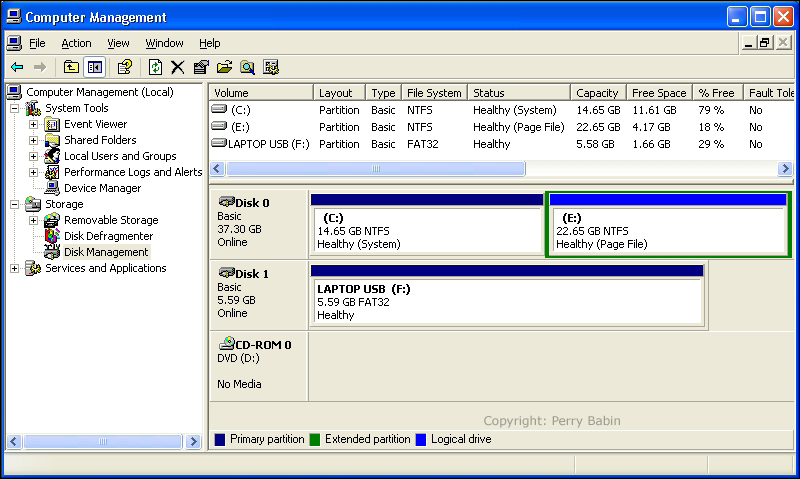This screenshot has width=800, height=479.
Task: Select the (C:) volume row
Action: [x=502, y=110]
